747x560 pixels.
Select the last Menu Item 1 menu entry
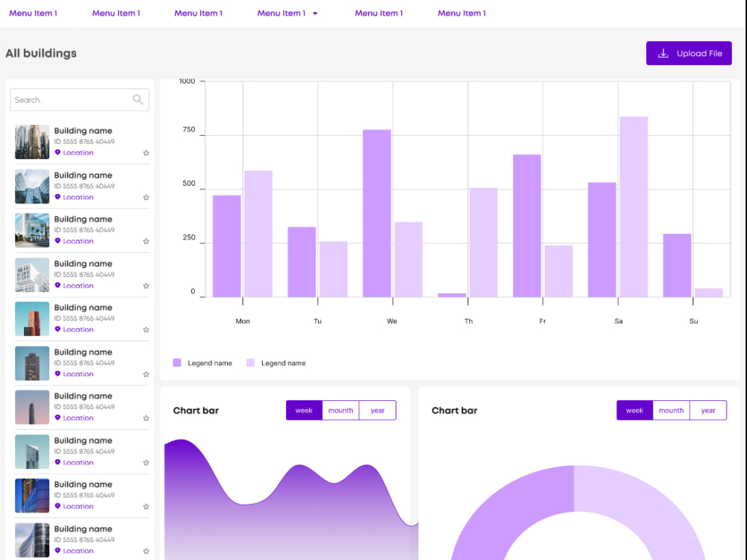[x=462, y=13]
